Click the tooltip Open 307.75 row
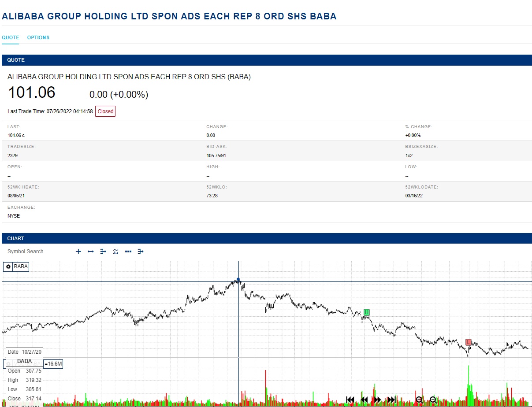Image resolution: width=532 pixels, height=407 pixels. [x=25, y=371]
